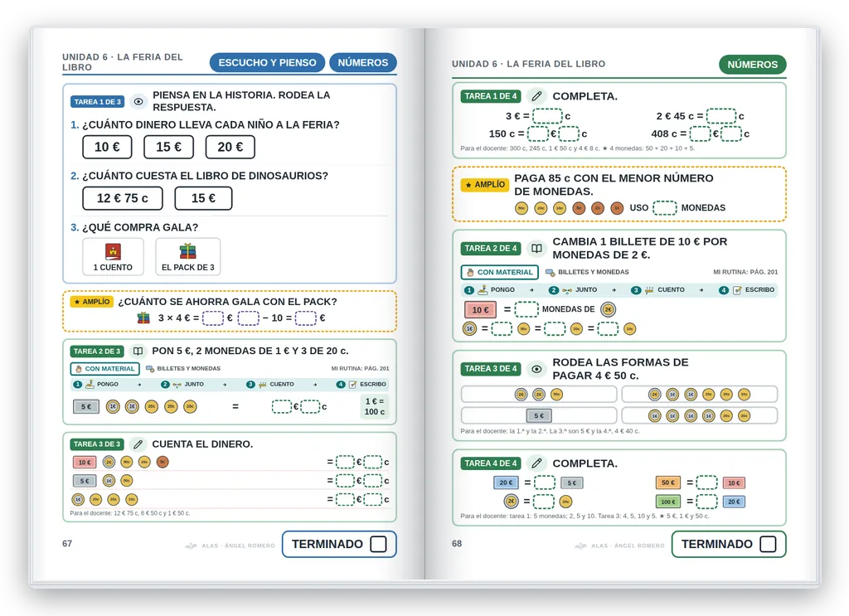
Task: Click the red 10 € banknote in CUENTA EL DINERO
Action: point(85,463)
